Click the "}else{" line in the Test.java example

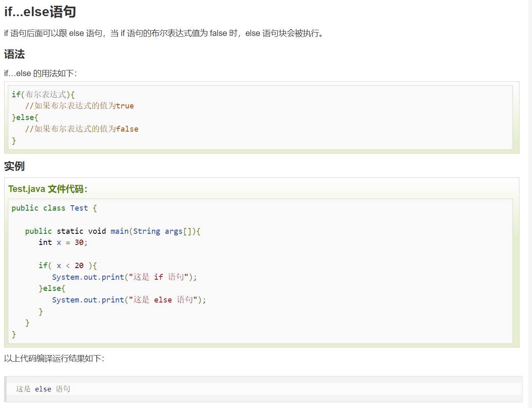click(x=52, y=288)
